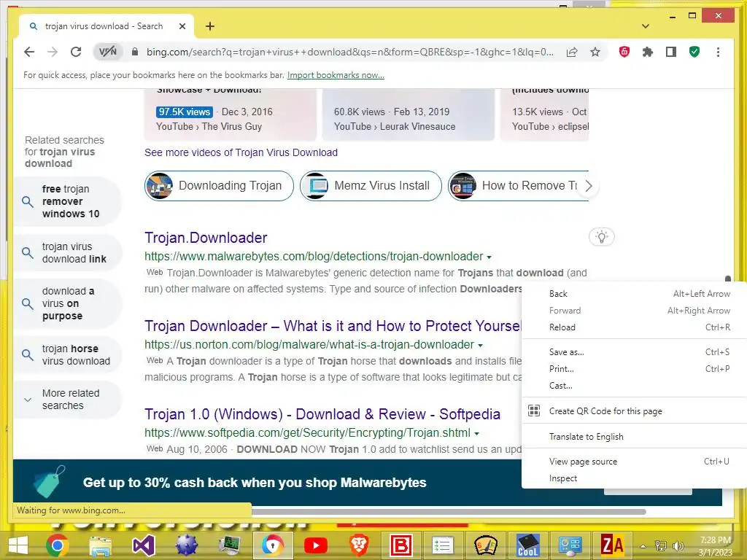Click the green shield checkmark extension
The image size is (747, 560).
pos(694,52)
